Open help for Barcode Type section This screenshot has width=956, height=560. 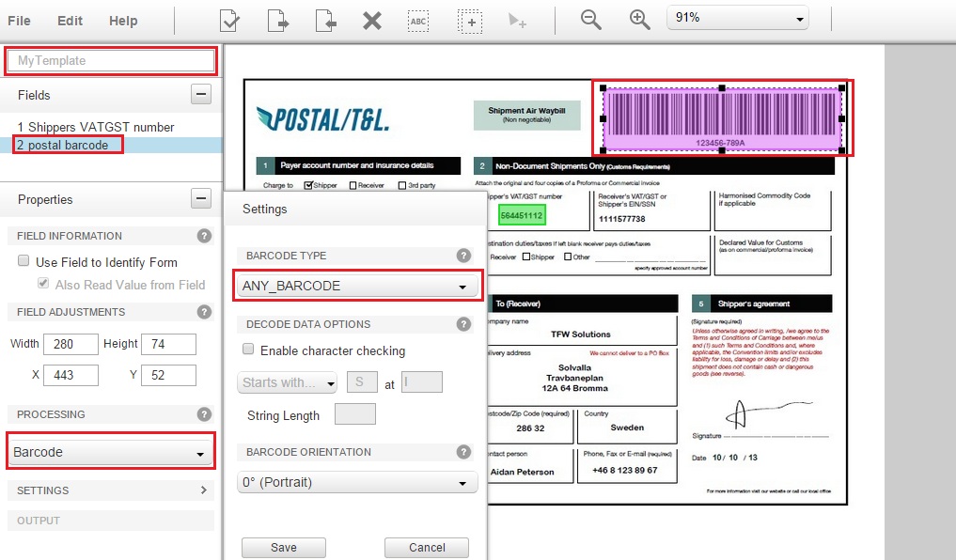[x=462, y=256]
